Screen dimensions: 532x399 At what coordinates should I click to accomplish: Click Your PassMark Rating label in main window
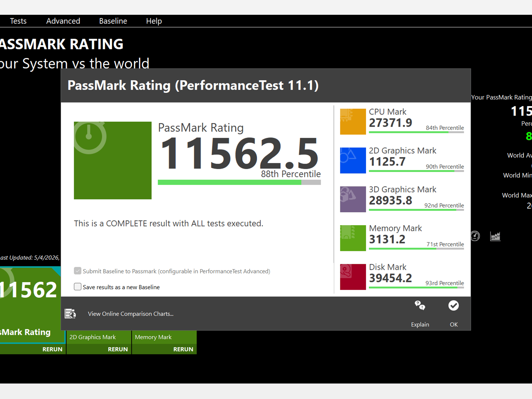501,97
